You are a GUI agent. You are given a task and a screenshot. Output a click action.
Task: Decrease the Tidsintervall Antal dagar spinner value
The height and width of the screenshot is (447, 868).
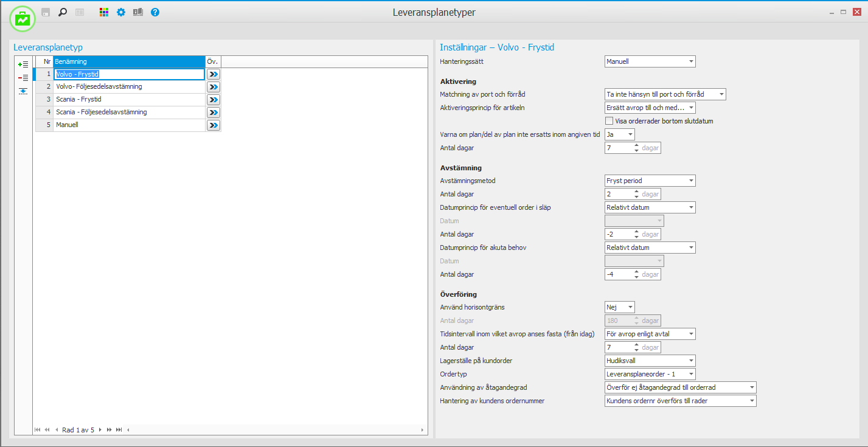point(636,350)
